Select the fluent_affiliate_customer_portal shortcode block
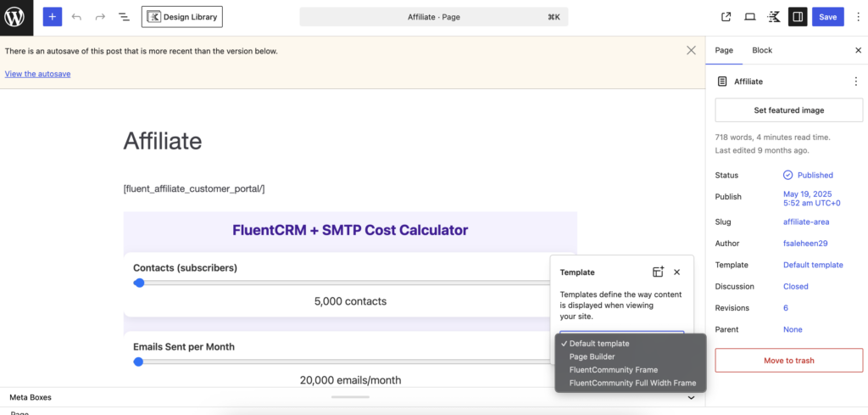868x415 pixels. click(x=194, y=189)
